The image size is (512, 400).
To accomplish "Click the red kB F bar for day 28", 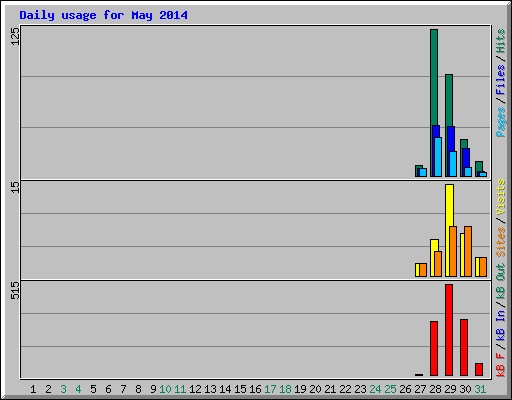I will tap(434, 349).
